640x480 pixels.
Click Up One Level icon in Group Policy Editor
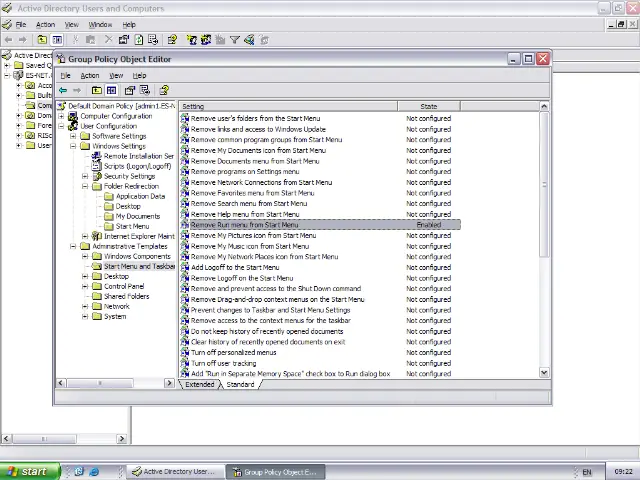[x=97, y=90]
